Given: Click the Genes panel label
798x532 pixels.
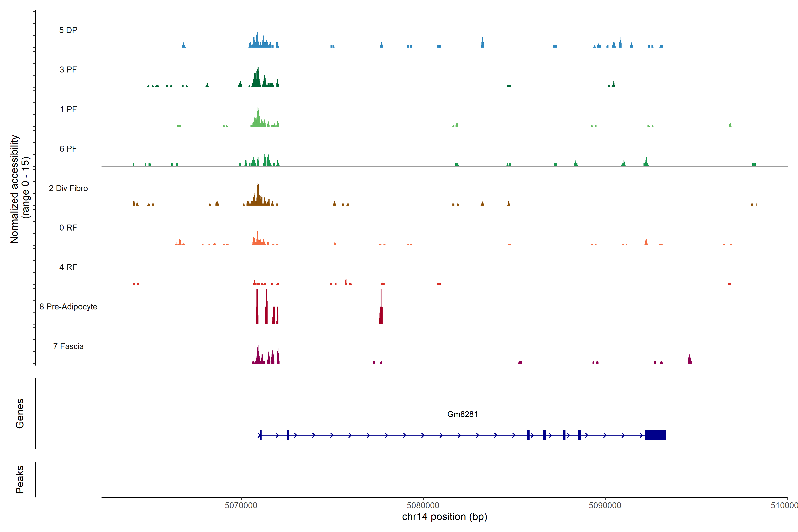Looking at the screenshot, I should click(x=20, y=414).
